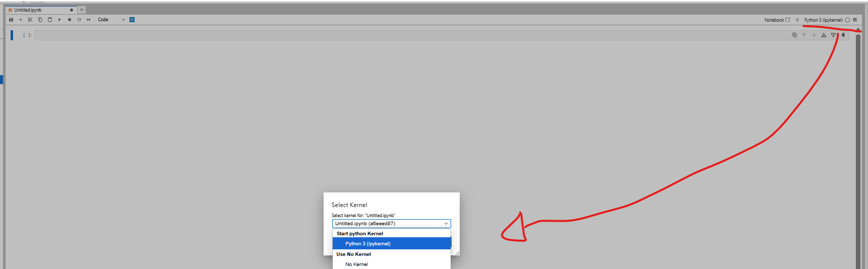
Task: Run the selected cell with the play icon
Action: click(x=59, y=20)
